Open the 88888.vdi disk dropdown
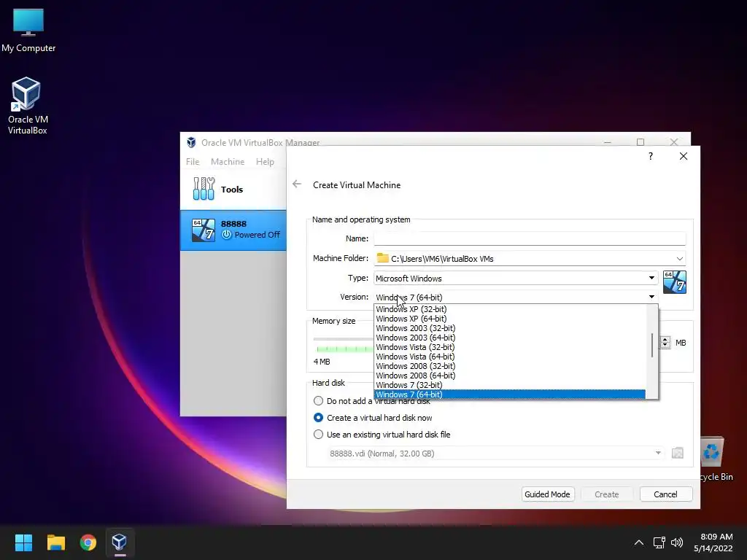The height and width of the screenshot is (560, 747). pos(495,453)
